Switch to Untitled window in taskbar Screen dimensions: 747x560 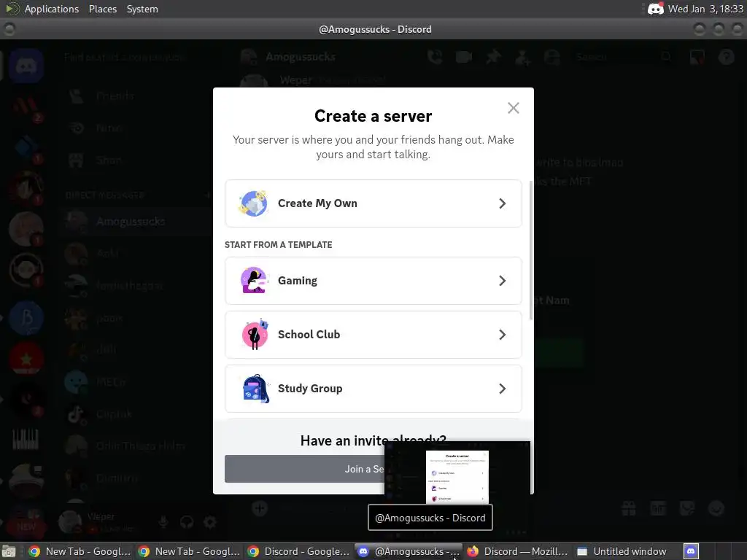[622, 551]
